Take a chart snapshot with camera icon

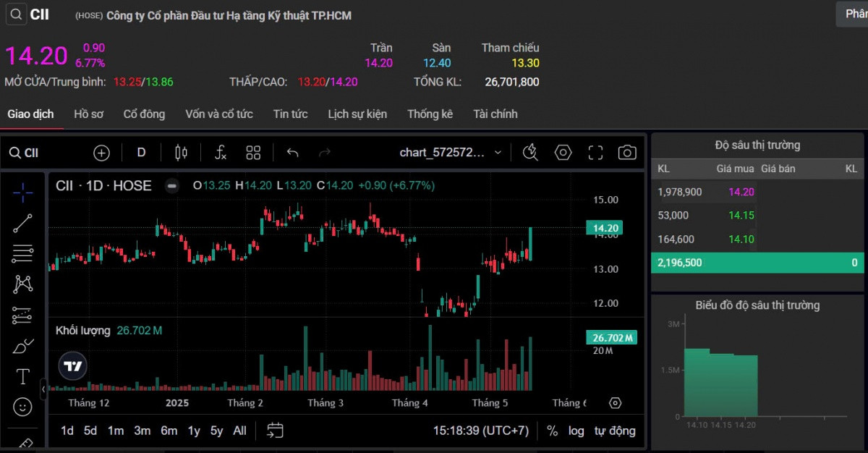627,153
